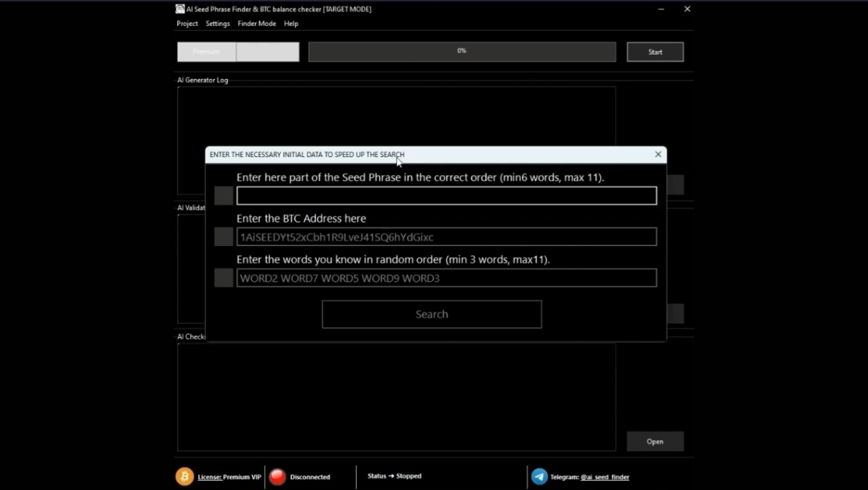This screenshot has width=868, height=490.
Task: Focus the random order words input field
Action: [447, 278]
